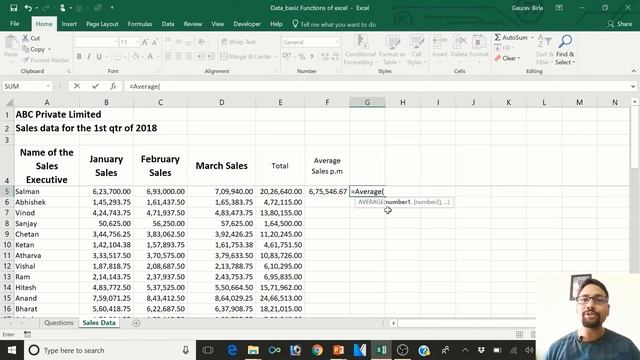Click the Windows Start button

pos(12,350)
